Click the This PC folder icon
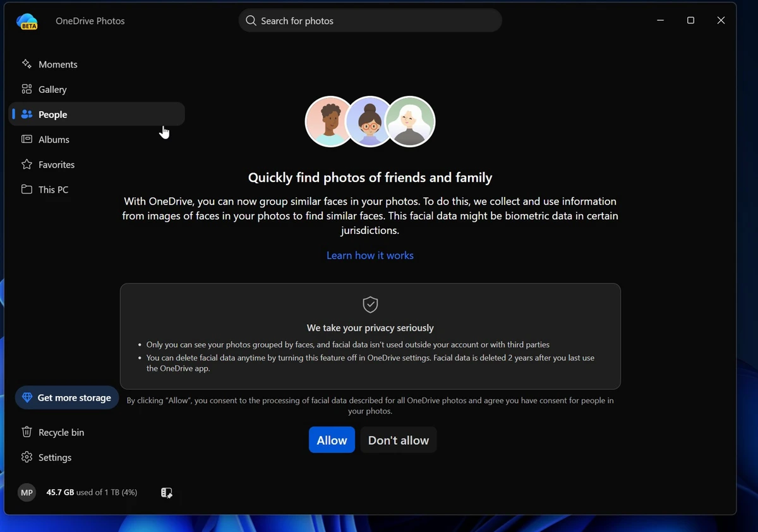 [x=27, y=190]
